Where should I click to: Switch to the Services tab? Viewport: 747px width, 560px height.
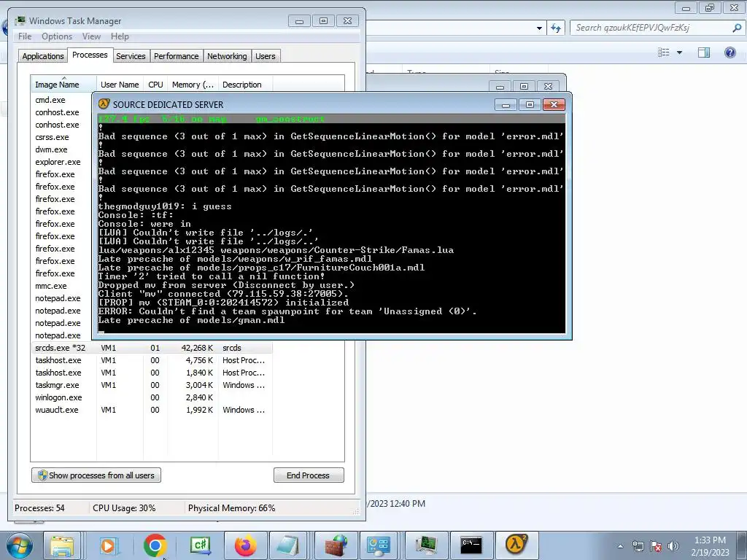pos(131,56)
